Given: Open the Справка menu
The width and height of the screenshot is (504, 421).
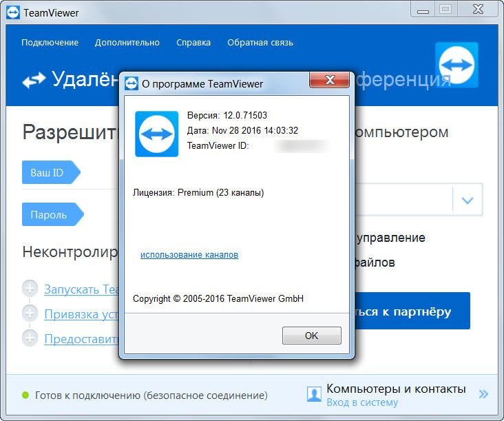Looking at the screenshot, I should pos(193,43).
